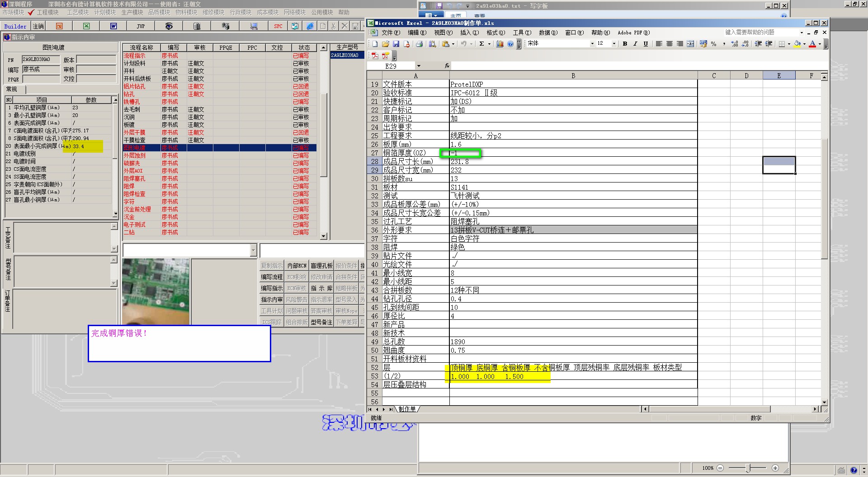868x477 pixels.
Task: Click Excel's Increase Decimal icon
Action: click(x=734, y=44)
